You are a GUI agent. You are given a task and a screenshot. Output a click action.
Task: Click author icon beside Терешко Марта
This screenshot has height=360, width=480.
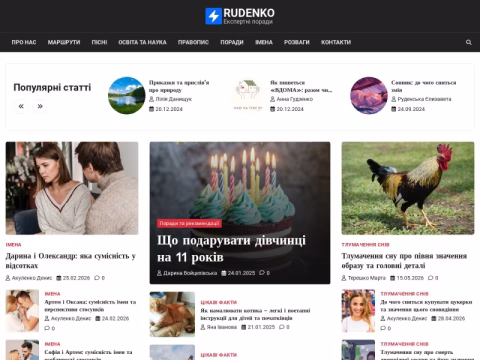point(344,278)
